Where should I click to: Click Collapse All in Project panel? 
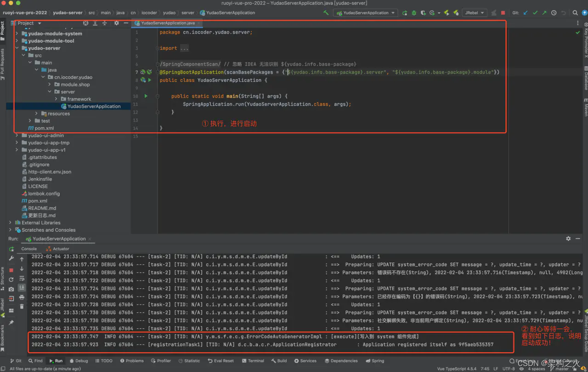(x=105, y=23)
